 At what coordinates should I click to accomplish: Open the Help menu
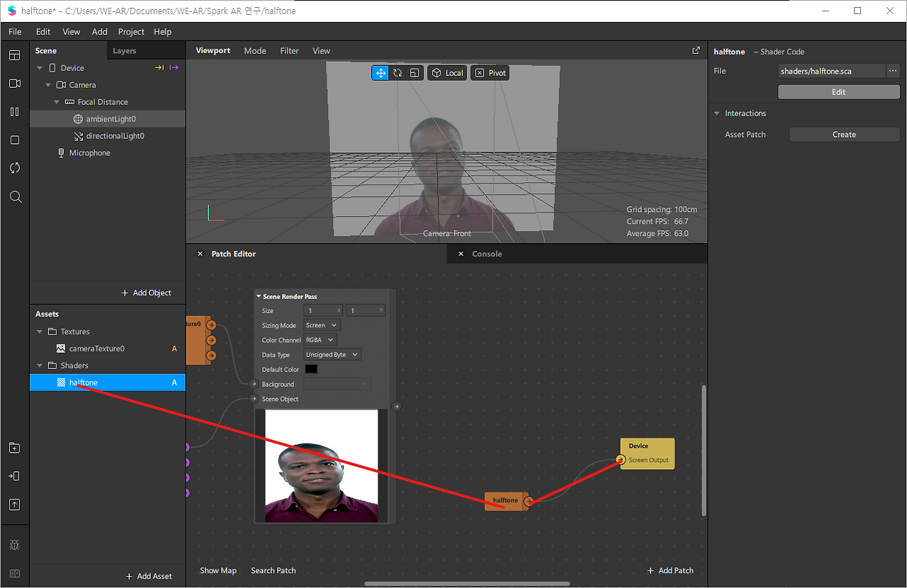[x=163, y=32]
